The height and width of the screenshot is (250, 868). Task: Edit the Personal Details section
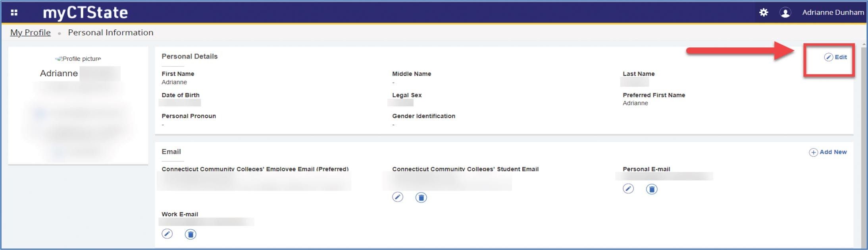coord(835,57)
